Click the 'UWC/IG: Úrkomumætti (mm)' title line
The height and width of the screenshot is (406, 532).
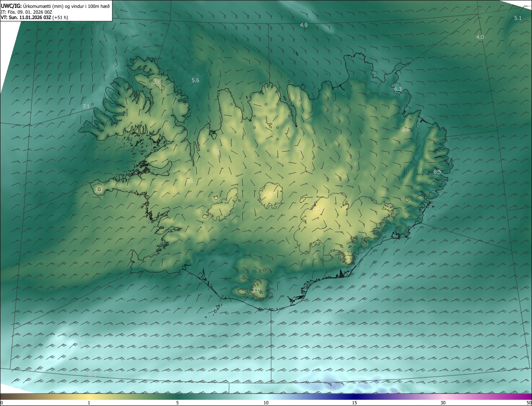click(x=56, y=6)
